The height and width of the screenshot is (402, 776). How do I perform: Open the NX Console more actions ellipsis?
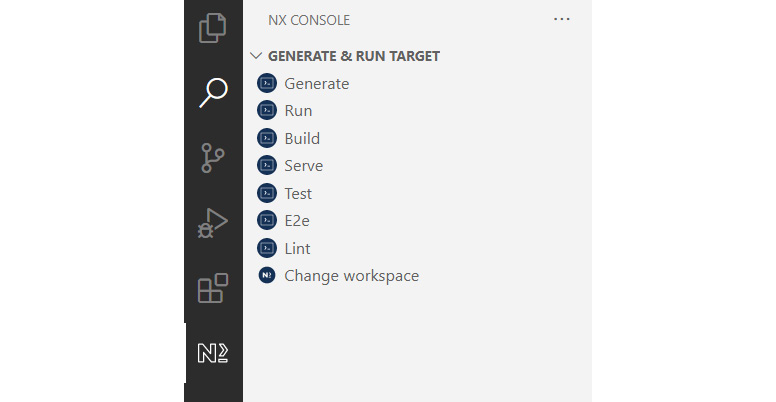pos(562,19)
